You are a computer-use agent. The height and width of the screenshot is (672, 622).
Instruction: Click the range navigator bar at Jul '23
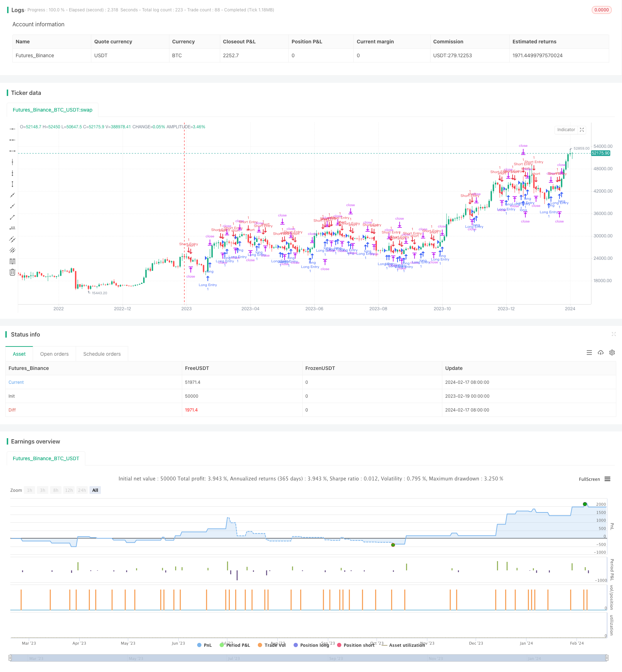pyautogui.click(x=234, y=658)
